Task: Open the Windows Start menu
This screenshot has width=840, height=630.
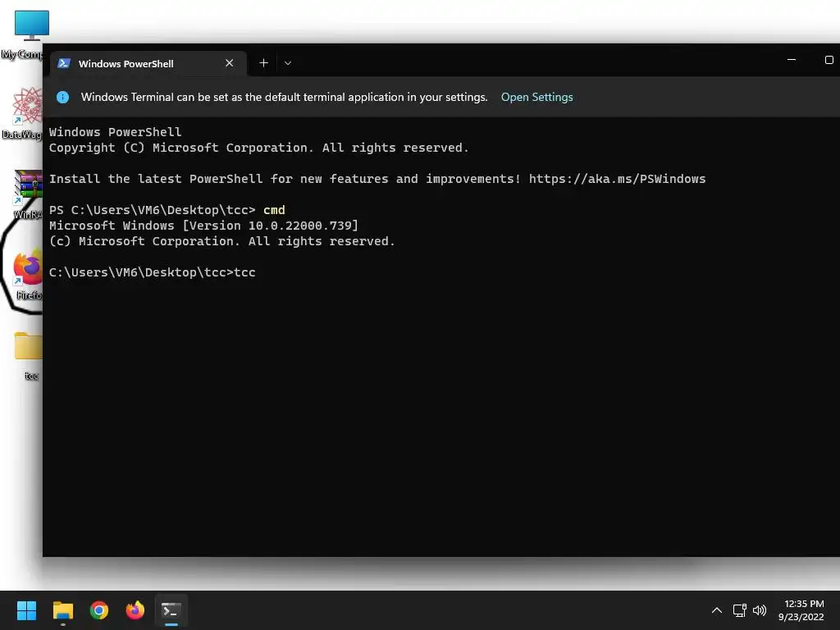Action: click(x=26, y=610)
